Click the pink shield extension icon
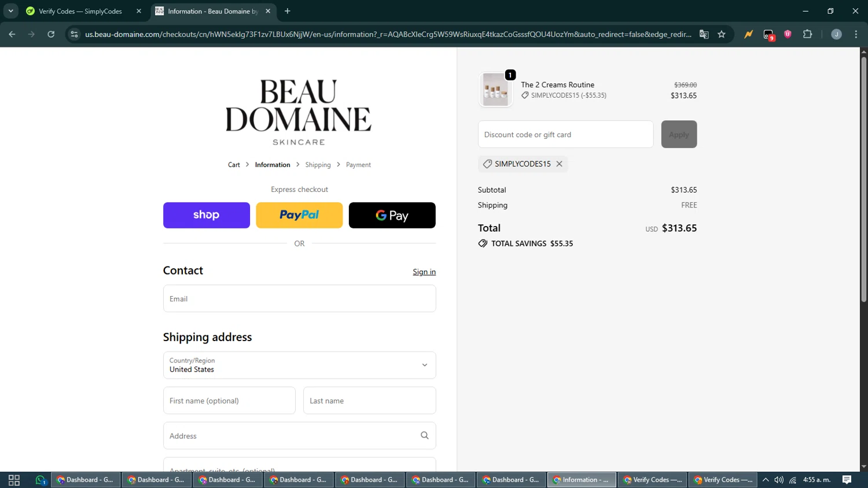 [788, 35]
